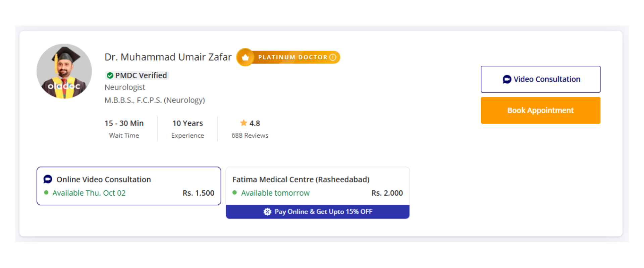
Task: Click the Rs. 2,000 clinic fee
Action: click(x=387, y=193)
